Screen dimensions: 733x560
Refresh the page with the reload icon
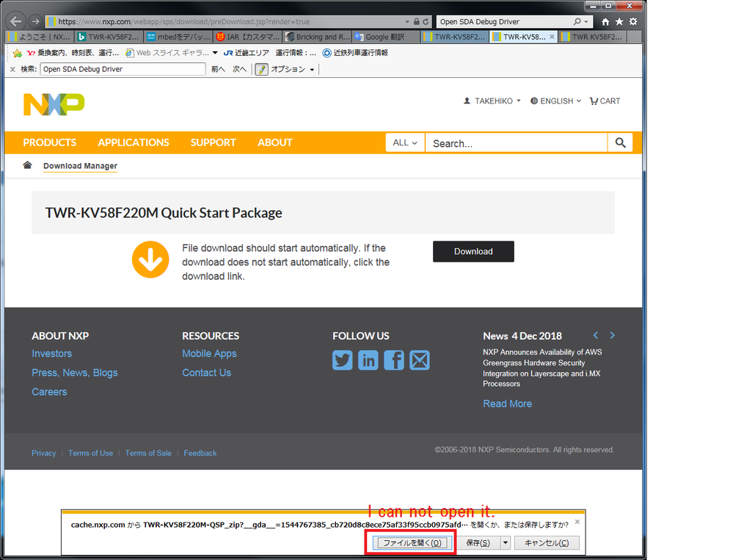426,21
